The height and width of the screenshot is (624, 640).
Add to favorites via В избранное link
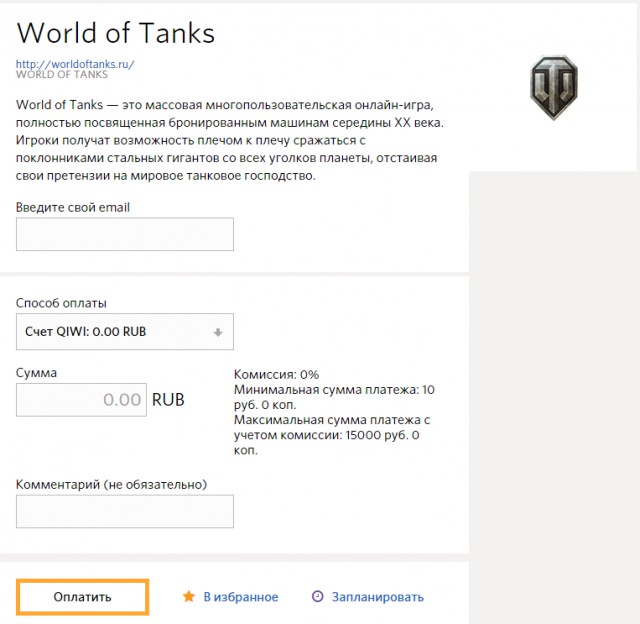pyautogui.click(x=241, y=597)
